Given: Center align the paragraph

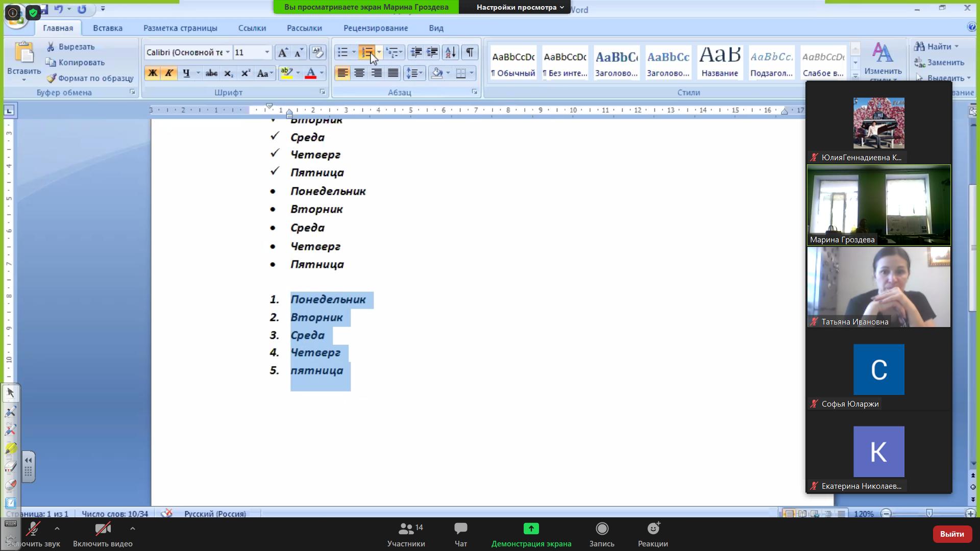Looking at the screenshot, I should pyautogui.click(x=359, y=73).
